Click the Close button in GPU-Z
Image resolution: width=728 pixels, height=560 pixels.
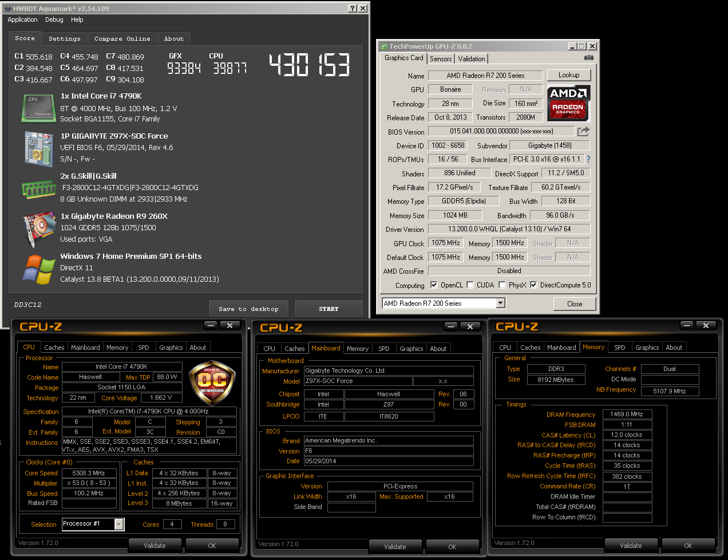point(575,303)
